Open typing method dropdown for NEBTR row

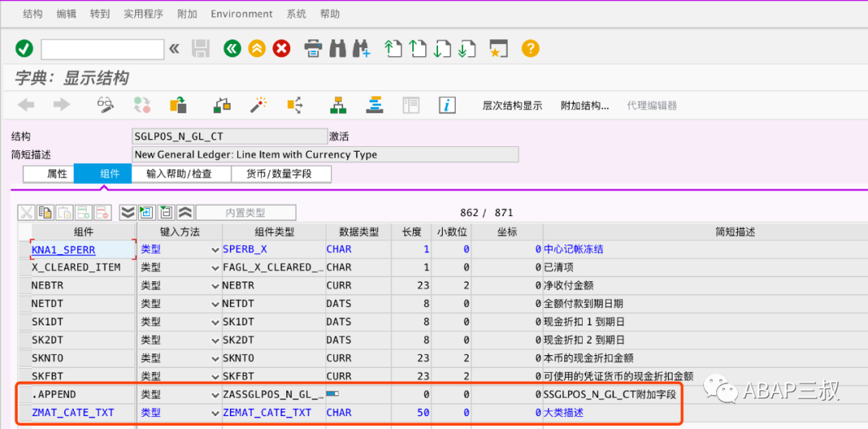215,286
